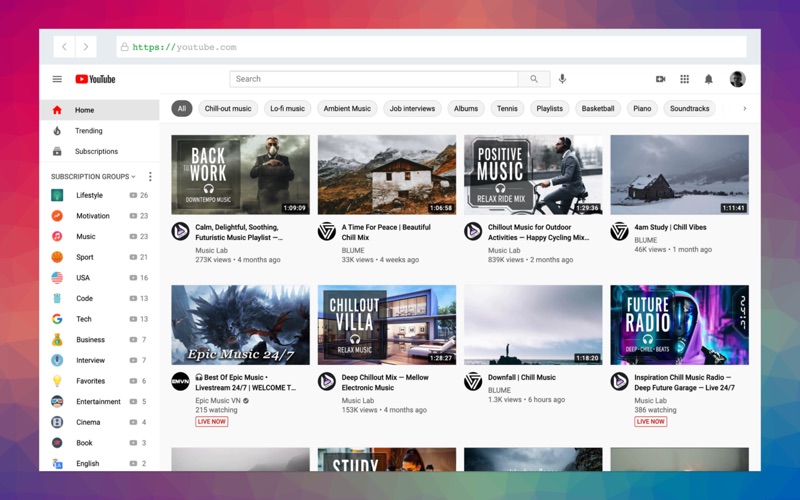This screenshot has height=500, width=800.
Task: Go back with browser back arrow
Action: click(64, 47)
